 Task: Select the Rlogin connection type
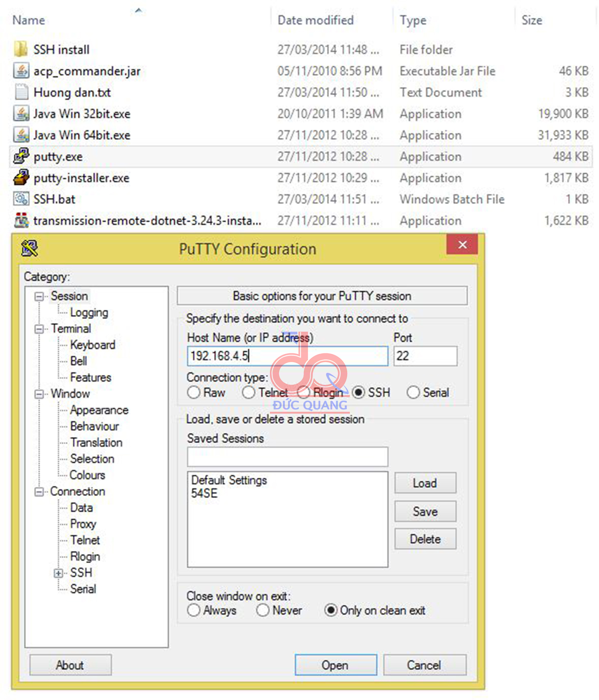pos(303,392)
